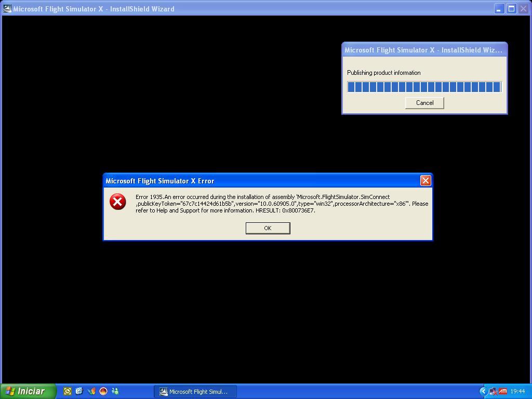Click the yellow clock quick launch icon
Image resolution: width=532 pixels, height=399 pixels.
coord(68,391)
